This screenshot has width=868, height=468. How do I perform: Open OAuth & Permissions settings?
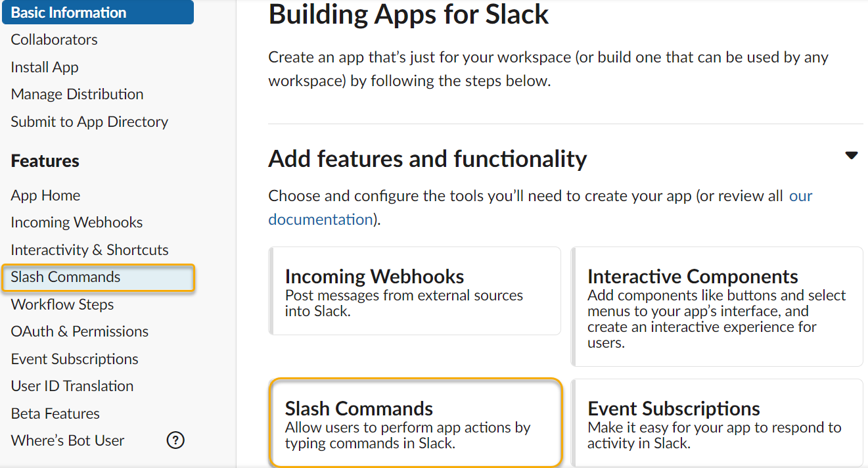[x=80, y=331]
